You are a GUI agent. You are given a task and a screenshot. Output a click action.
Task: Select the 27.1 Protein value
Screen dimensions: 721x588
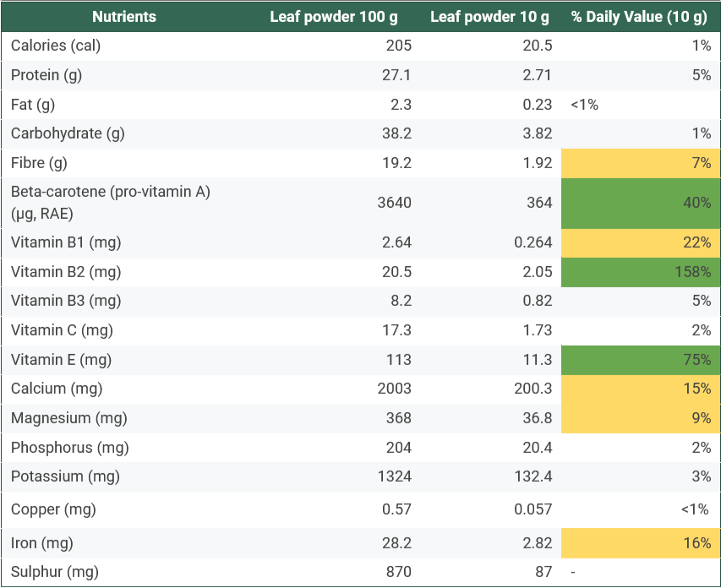pos(396,75)
